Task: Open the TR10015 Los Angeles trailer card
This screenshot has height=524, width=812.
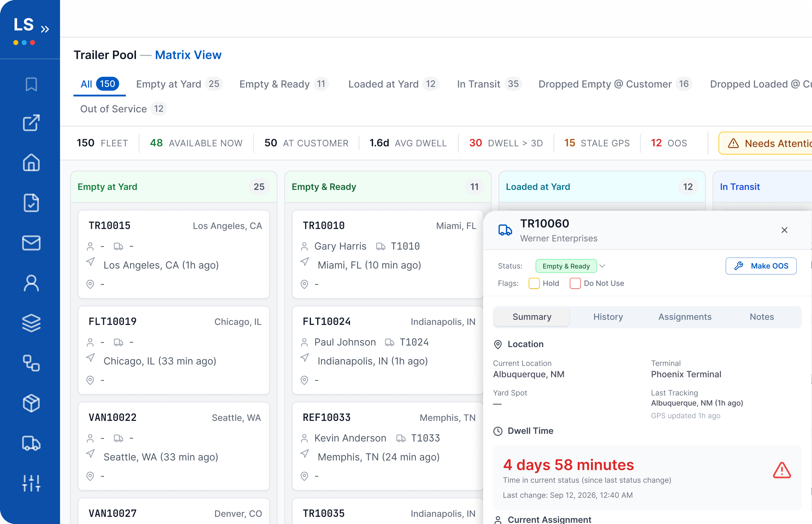Action: point(174,254)
